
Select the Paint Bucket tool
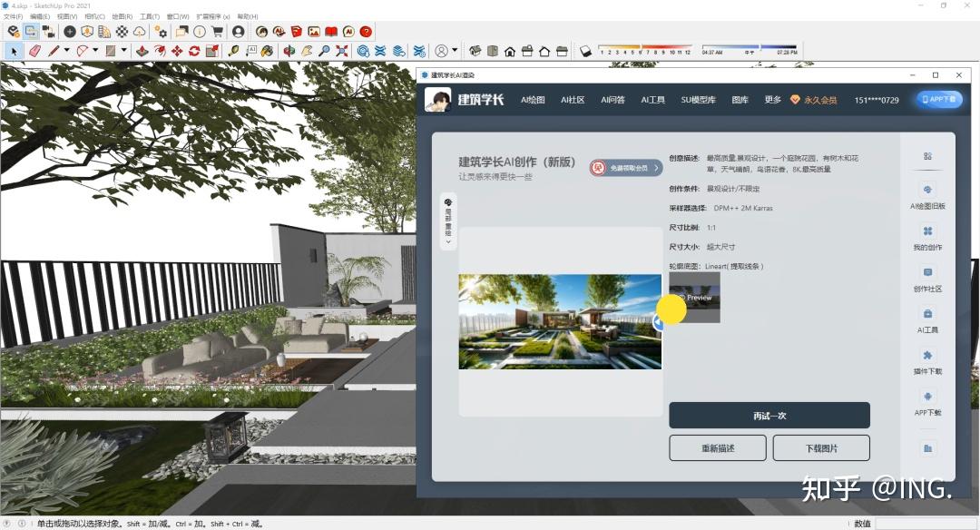click(268, 51)
